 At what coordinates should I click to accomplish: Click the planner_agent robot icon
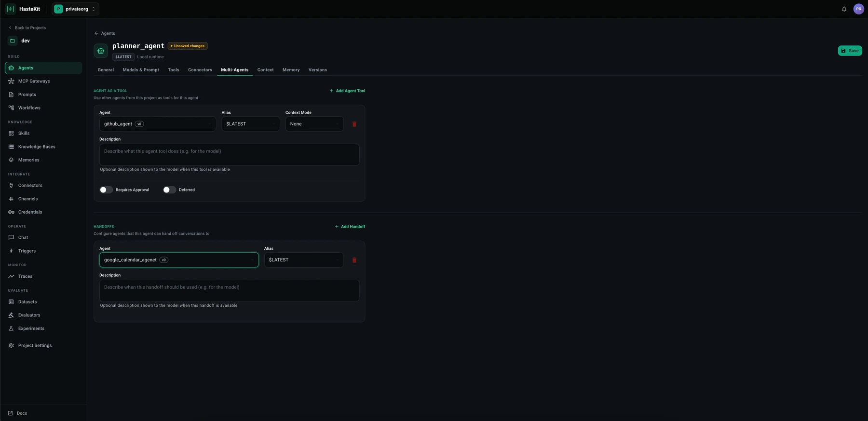[101, 51]
